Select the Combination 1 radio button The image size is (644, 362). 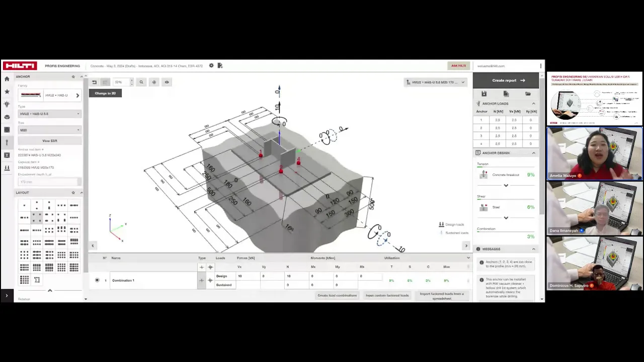coord(97,280)
